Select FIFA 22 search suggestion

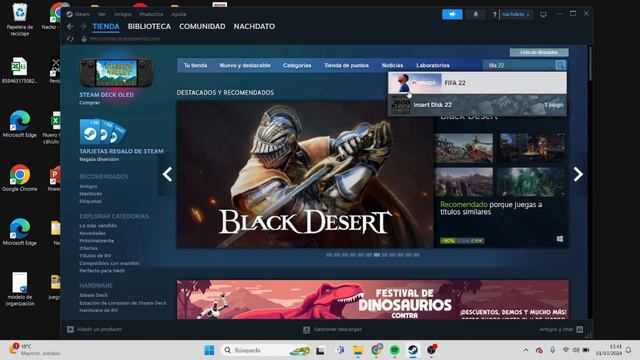click(x=477, y=83)
